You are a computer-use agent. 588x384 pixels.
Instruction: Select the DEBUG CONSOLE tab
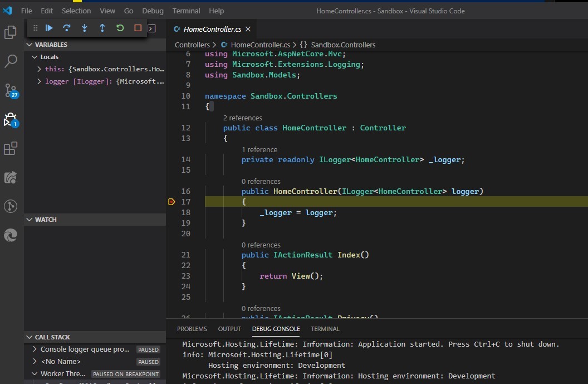[276, 329]
